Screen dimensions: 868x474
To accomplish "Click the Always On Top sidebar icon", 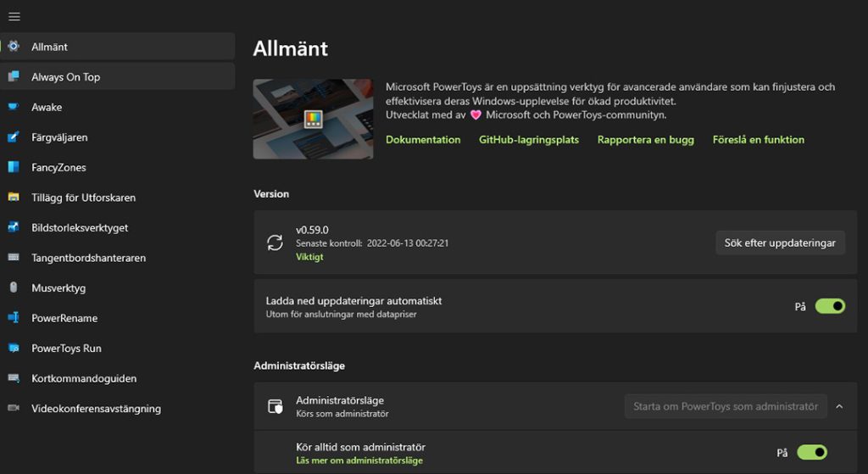I will [14, 77].
